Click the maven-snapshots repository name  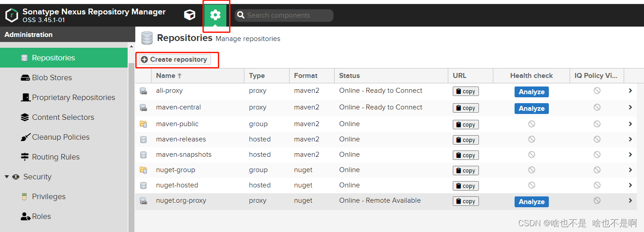184,155
